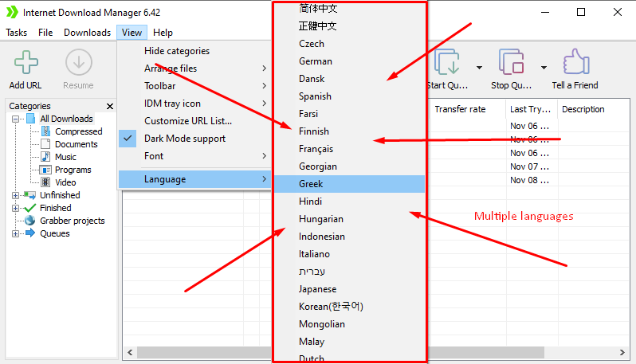636x364 pixels.
Task: Select 正體中文 Traditional Chinese language
Action: 349,26
